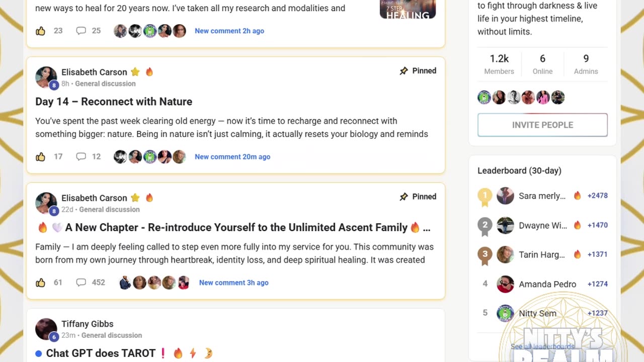Open Tiffany Gibbs' profile avatar

(x=46, y=329)
